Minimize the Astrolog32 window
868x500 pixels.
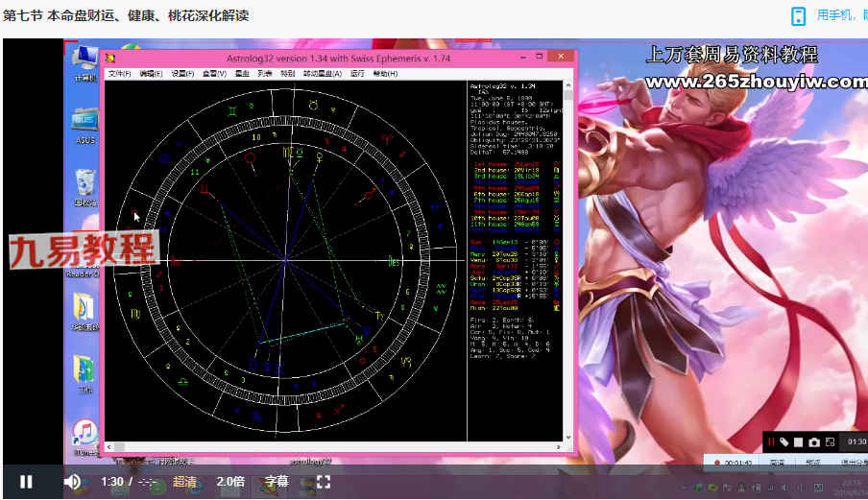point(522,57)
